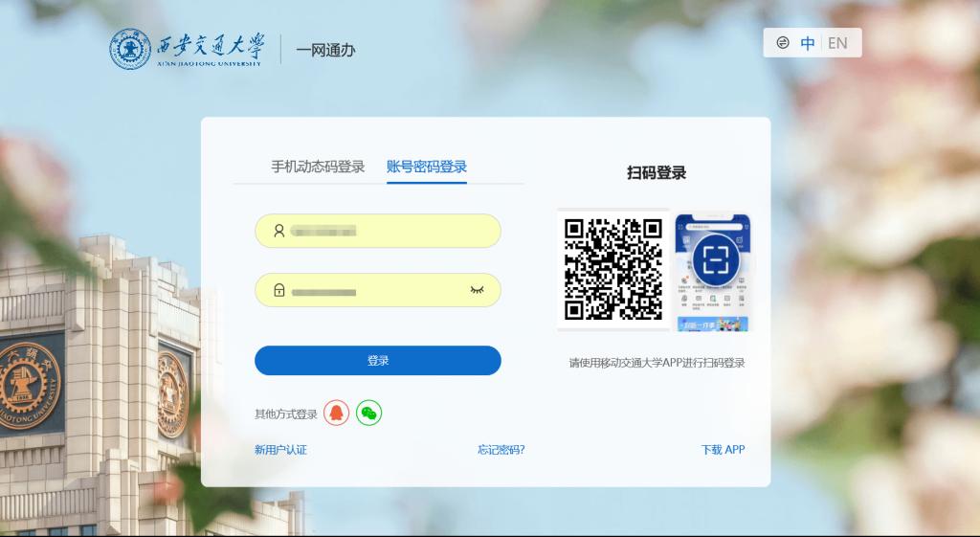Switch the language to 中 (Chinese)
980x537 pixels.
pyautogui.click(x=809, y=43)
